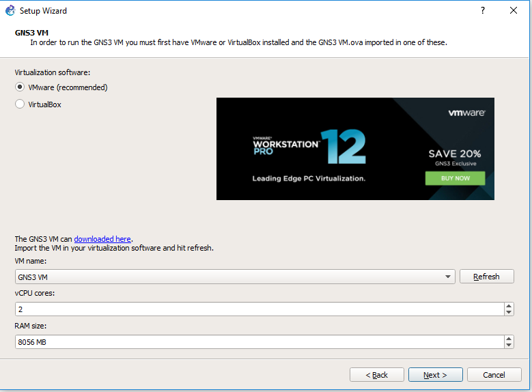The image size is (532, 392).
Task: Close the Setup Wizard window
Action: [x=514, y=10]
